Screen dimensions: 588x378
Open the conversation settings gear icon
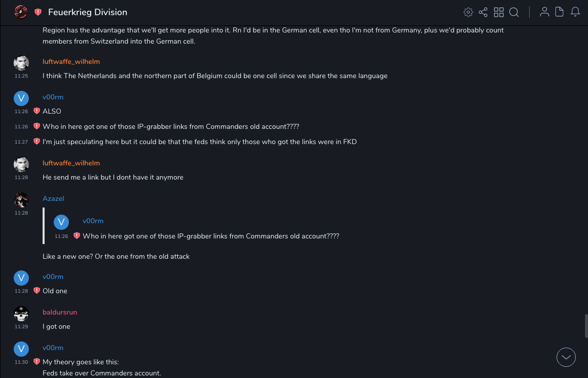tap(468, 12)
